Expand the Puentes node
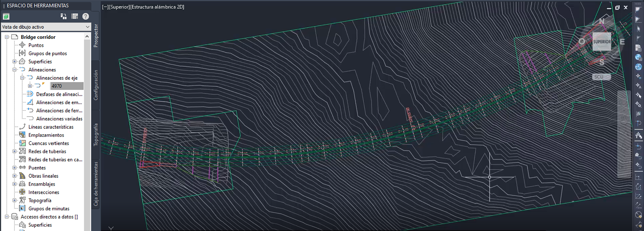This screenshot has width=644, height=231. (x=14, y=168)
